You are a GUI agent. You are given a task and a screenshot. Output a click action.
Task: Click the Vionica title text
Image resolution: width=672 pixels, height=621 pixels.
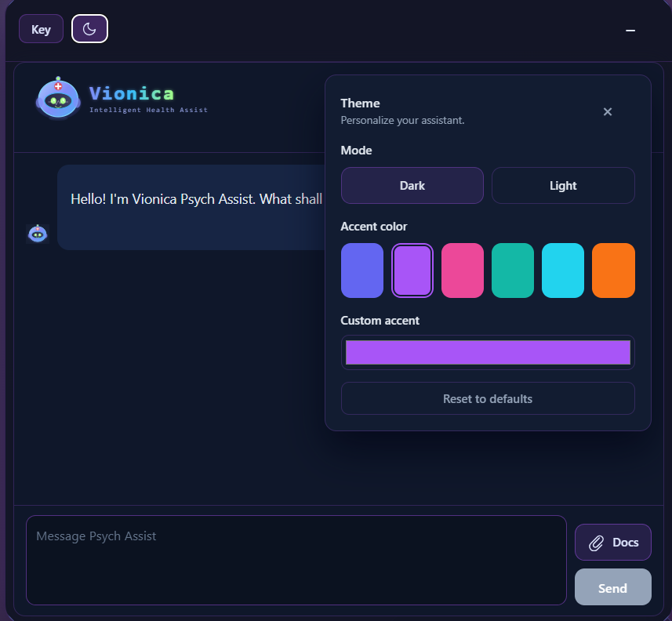tap(132, 93)
